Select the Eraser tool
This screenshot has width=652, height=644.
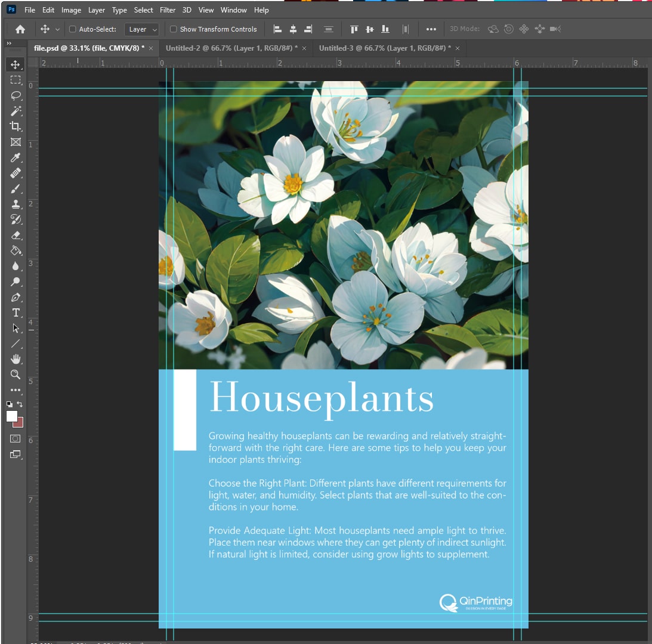[16, 236]
